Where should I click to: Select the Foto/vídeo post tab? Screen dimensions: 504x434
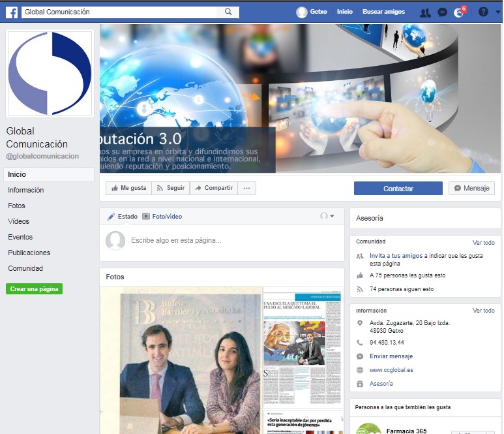(162, 217)
